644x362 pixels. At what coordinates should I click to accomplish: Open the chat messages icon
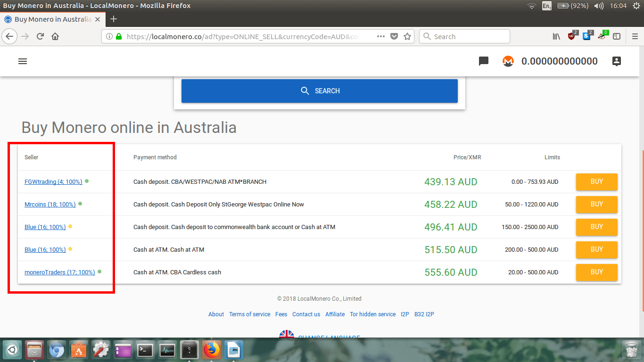pyautogui.click(x=484, y=61)
